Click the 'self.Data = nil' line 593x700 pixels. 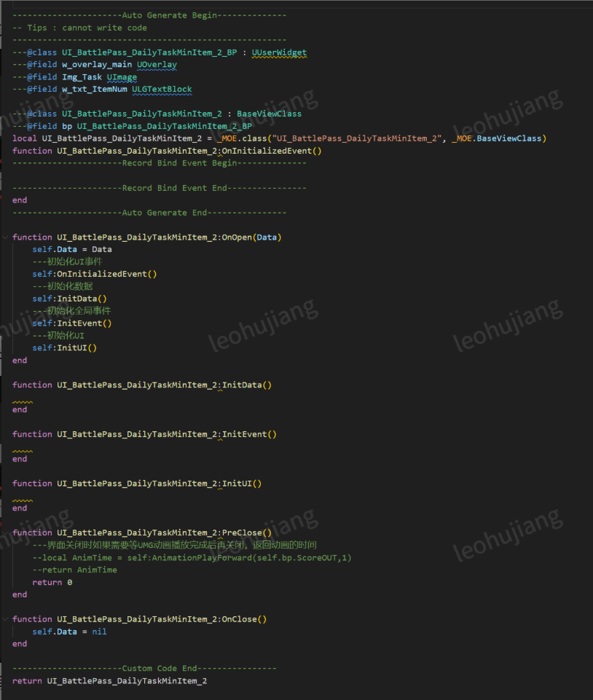(69, 632)
